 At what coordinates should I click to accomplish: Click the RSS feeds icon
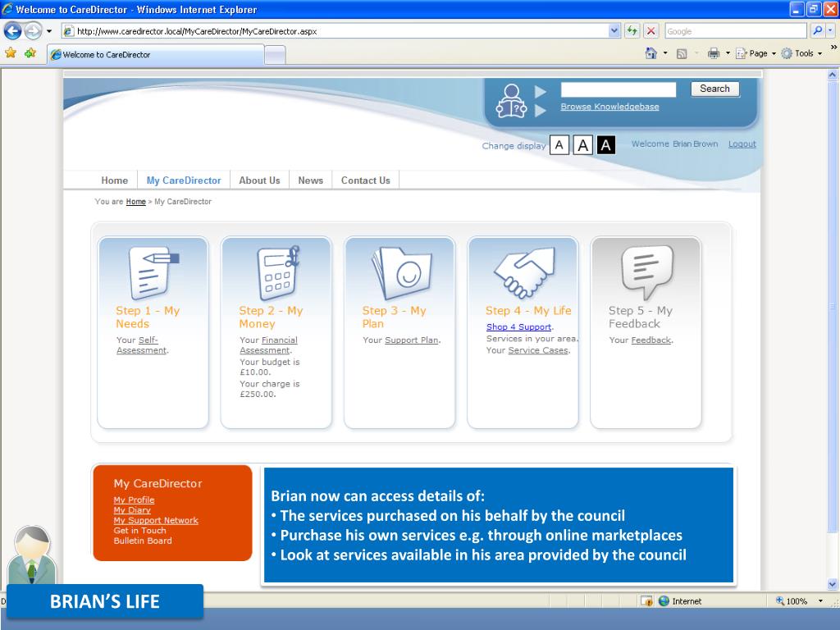(x=682, y=53)
